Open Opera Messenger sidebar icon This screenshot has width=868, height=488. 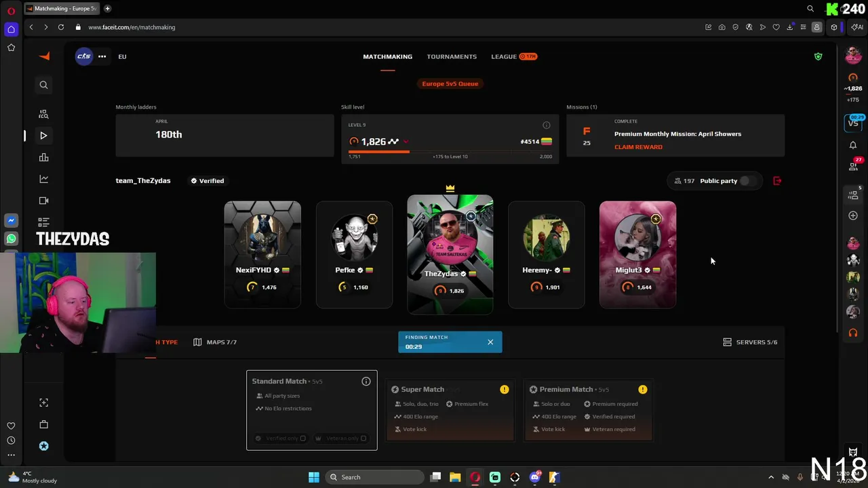tap(11, 221)
